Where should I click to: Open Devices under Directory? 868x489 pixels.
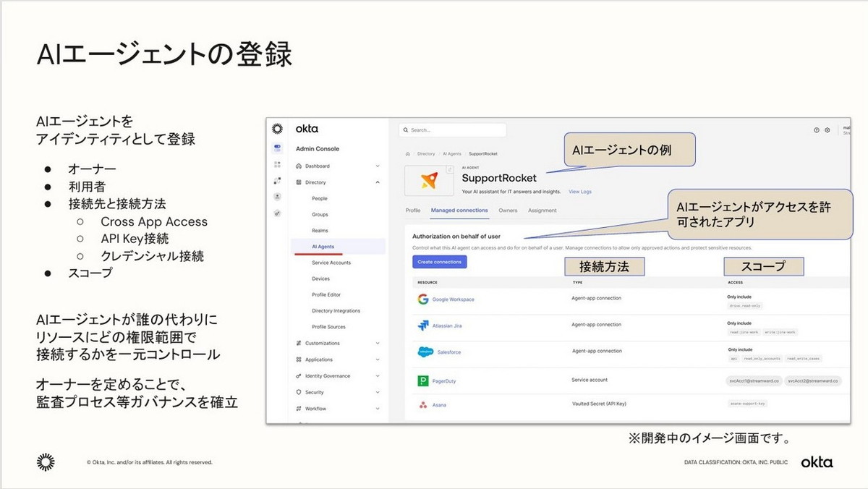tap(320, 278)
